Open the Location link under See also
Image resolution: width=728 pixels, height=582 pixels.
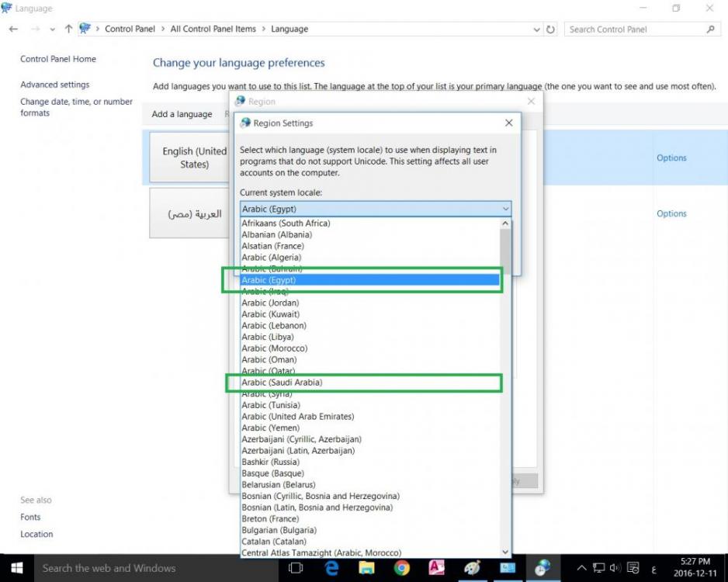click(36, 534)
